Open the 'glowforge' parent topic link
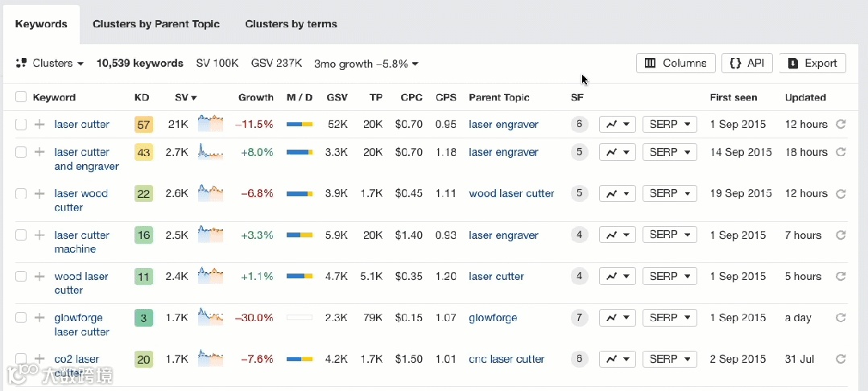The height and width of the screenshot is (391, 868). (x=494, y=318)
